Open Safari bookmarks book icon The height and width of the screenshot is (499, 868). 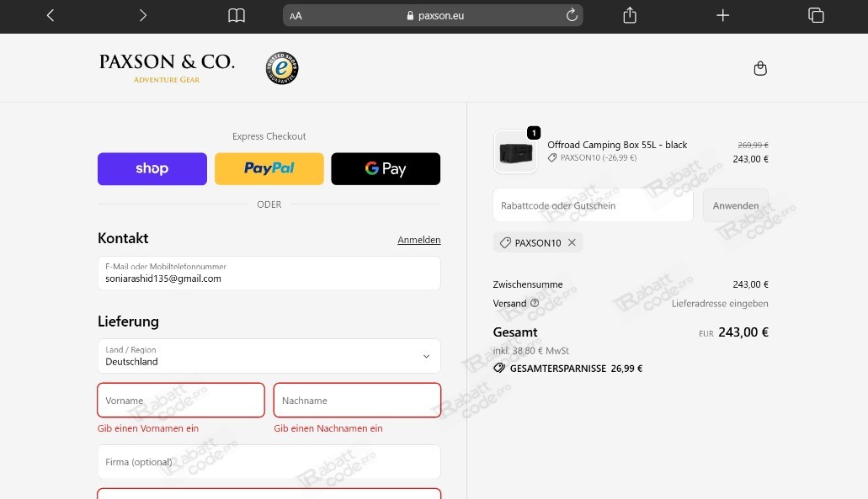[237, 15]
